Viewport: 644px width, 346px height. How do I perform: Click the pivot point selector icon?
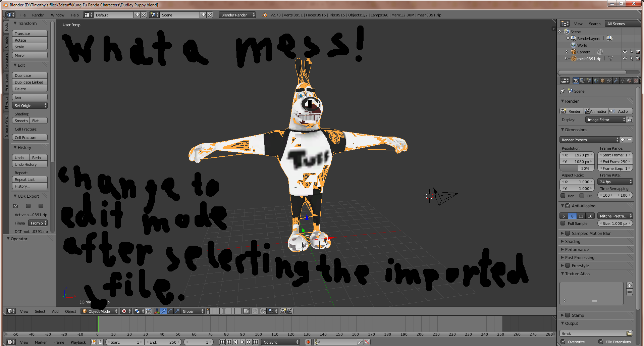point(139,311)
